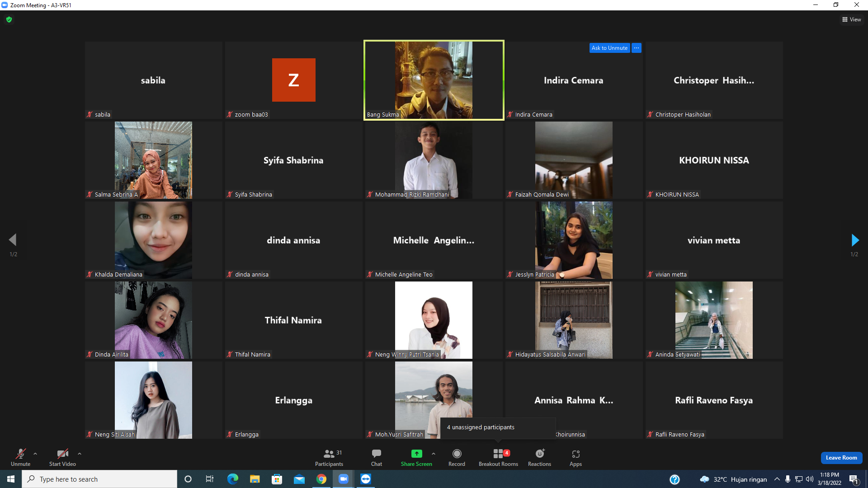Open video options arrow beside Start Video
Viewport: 868px width, 488px height.
point(80,454)
